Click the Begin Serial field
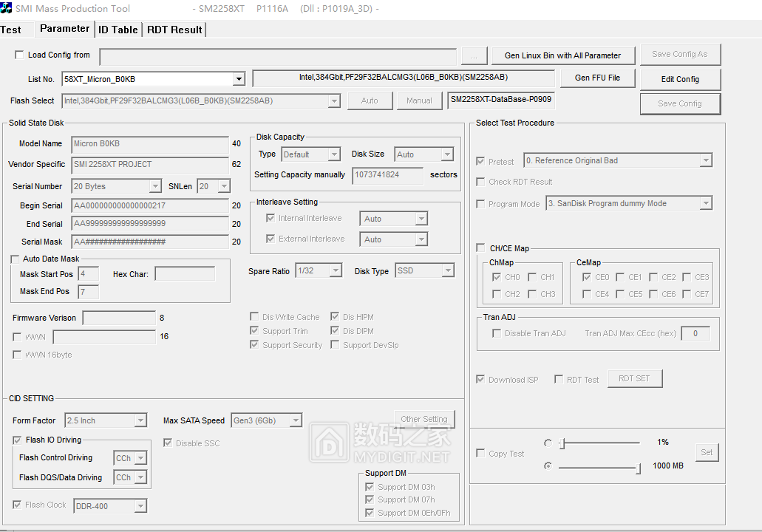 click(150, 205)
